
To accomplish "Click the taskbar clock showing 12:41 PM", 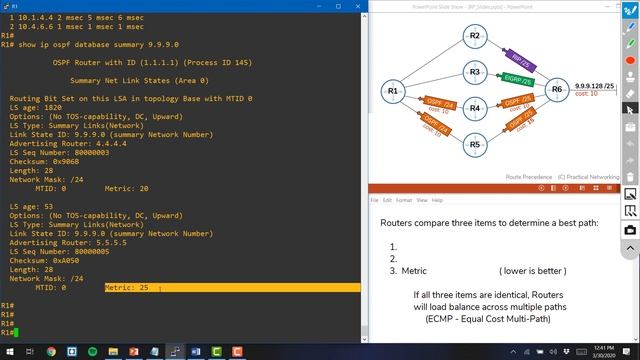I will (604, 352).
